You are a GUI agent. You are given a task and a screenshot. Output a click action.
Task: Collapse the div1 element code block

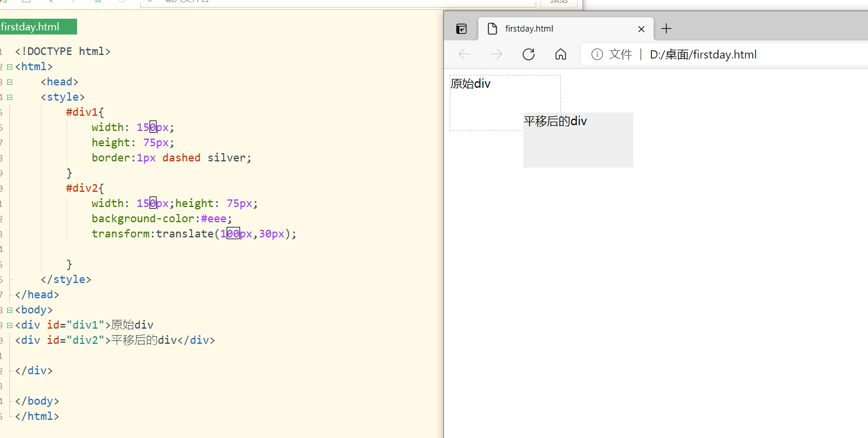(x=9, y=325)
